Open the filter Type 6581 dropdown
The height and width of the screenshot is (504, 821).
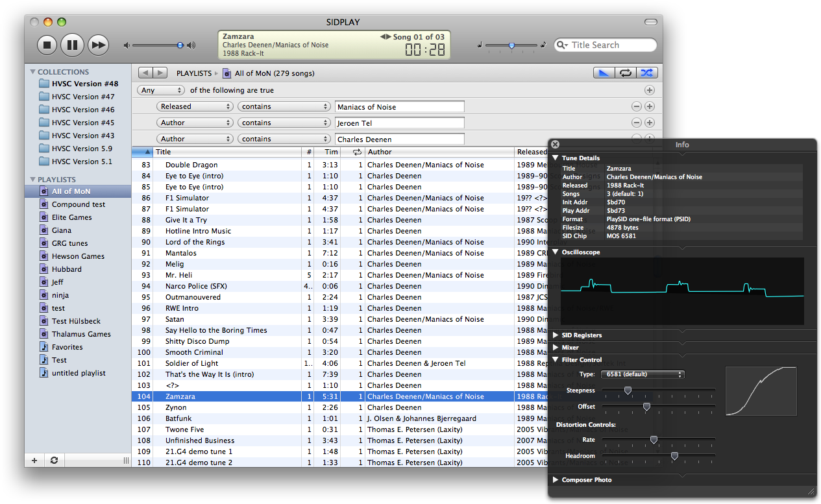[642, 374]
